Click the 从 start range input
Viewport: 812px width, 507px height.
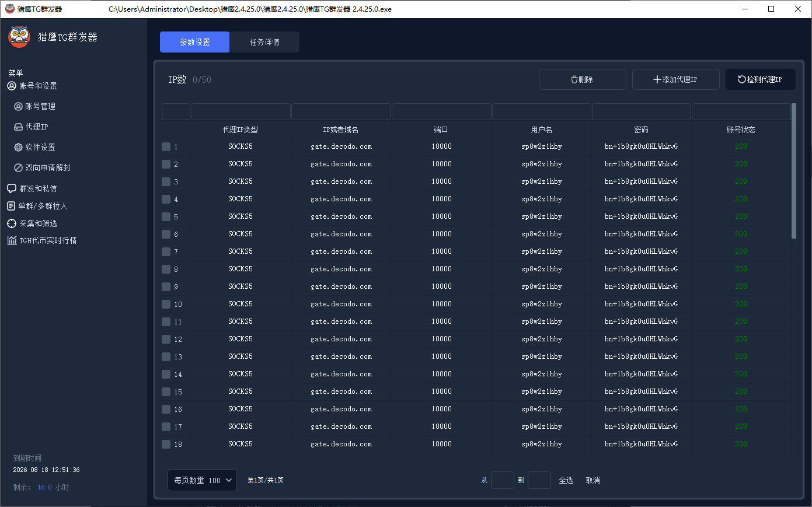503,480
